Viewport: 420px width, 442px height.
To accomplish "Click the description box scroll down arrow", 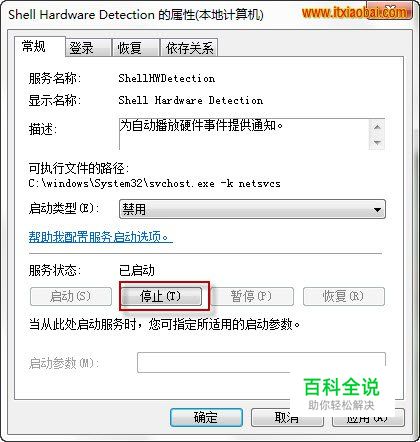I will click(377, 143).
